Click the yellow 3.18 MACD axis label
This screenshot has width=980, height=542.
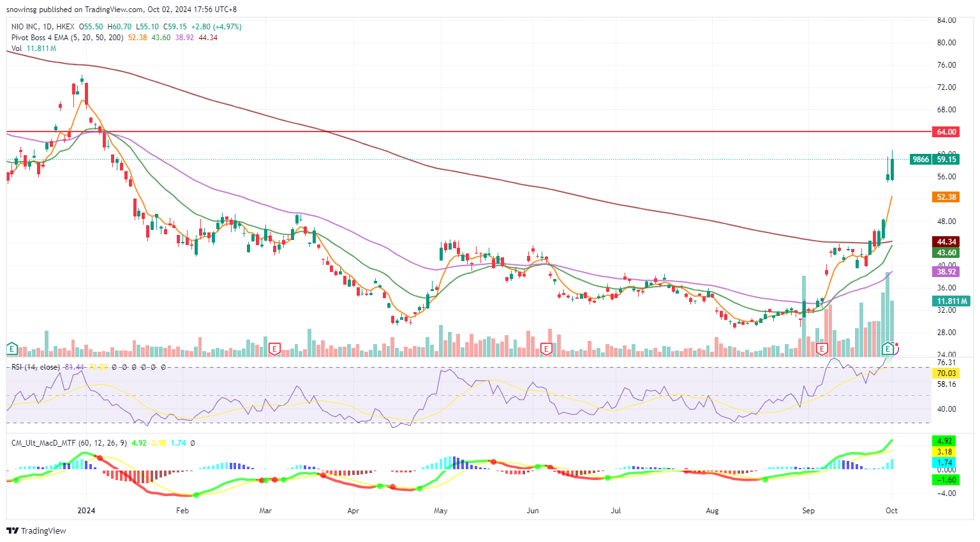(945, 452)
